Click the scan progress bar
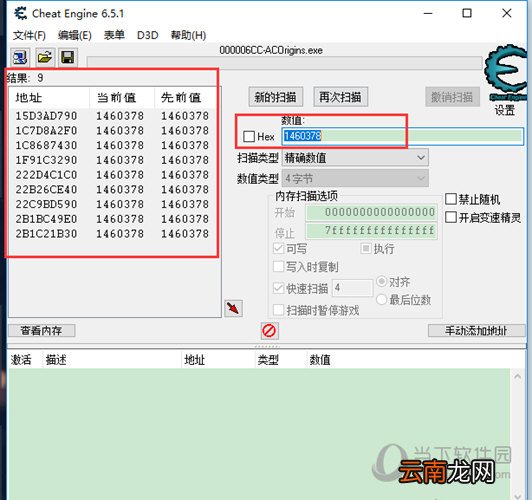 point(284,62)
